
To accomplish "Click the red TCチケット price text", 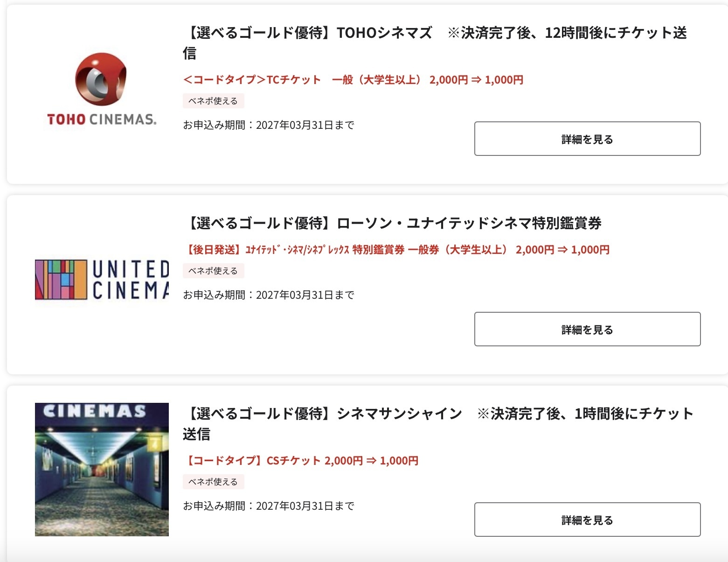I will (353, 80).
